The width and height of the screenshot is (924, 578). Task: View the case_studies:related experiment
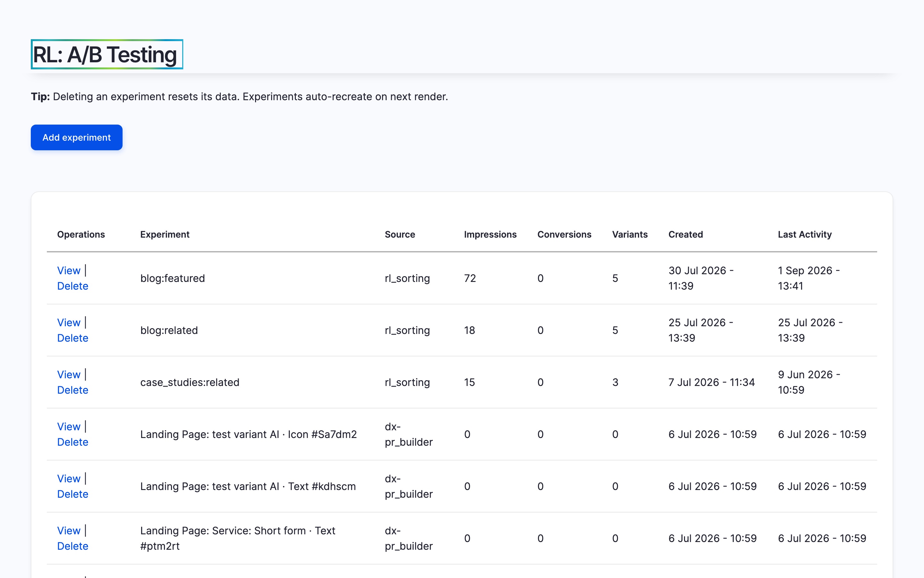pos(69,374)
